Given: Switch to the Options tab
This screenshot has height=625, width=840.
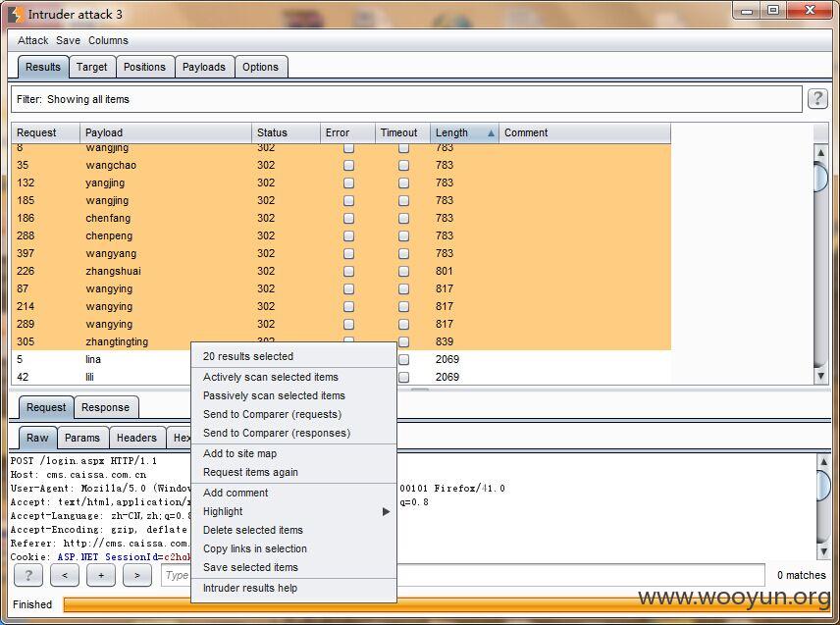Looking at the screenshot, I should (260, 67).
